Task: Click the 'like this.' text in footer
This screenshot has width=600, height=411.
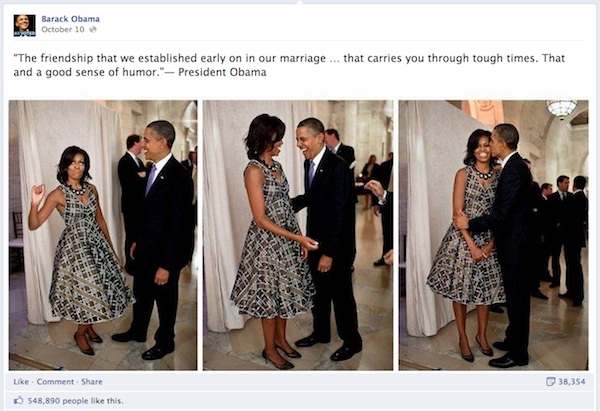Action: coord(109,401)
